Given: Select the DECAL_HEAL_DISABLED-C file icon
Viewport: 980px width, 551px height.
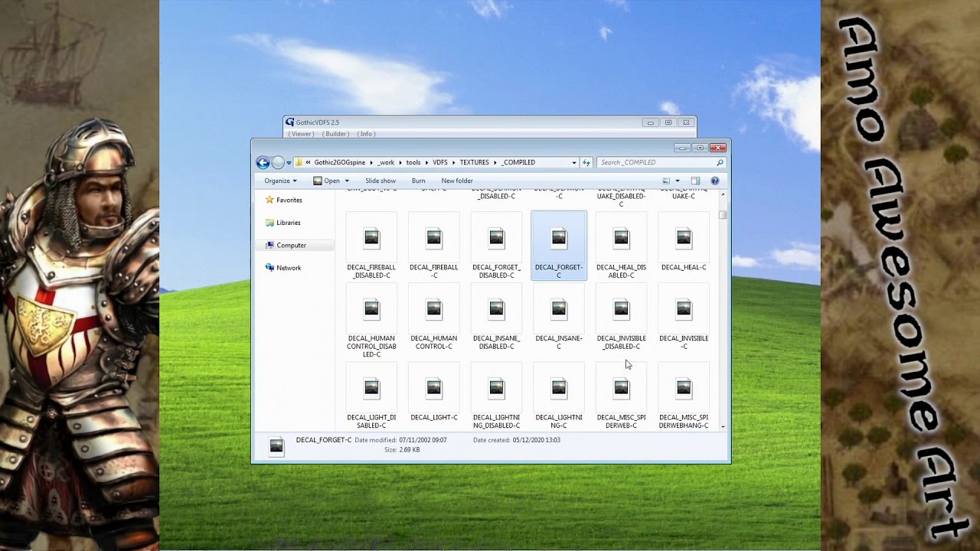Looking at the screenshot, I should [x=621, y=239].
